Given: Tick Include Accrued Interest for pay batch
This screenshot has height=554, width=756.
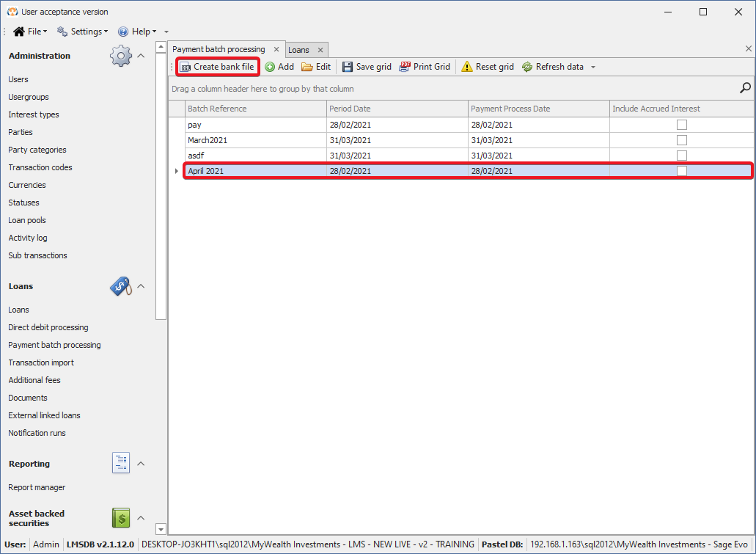Looking at the screenshot, I should [x=681, y=125].
